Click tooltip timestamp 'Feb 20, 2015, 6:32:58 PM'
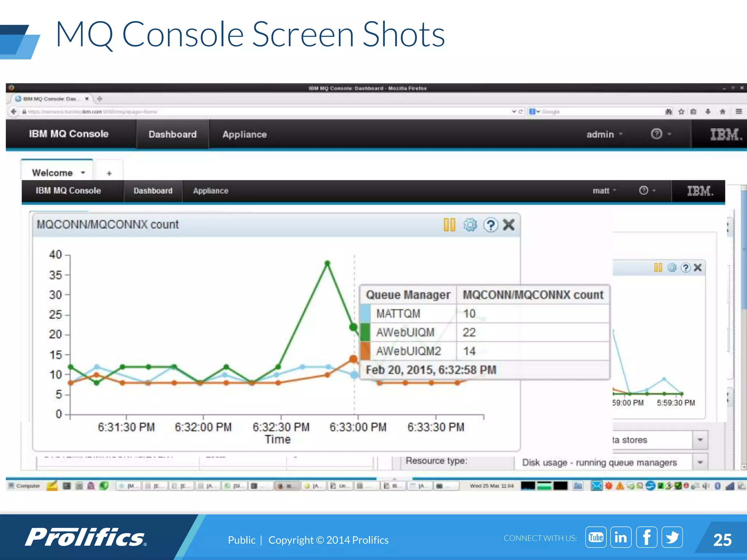Viewport: 747px width, 560px height. coord(431,370)
